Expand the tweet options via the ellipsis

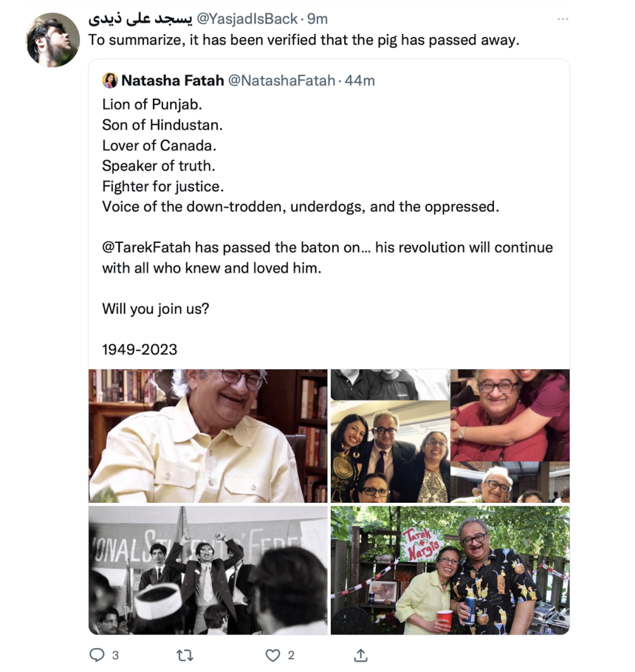tap(562, 19)
